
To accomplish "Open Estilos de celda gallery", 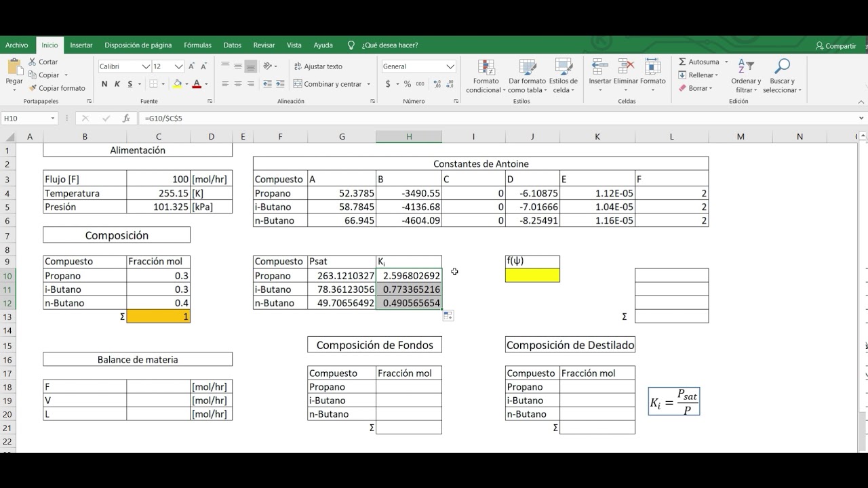I will 564,76.
